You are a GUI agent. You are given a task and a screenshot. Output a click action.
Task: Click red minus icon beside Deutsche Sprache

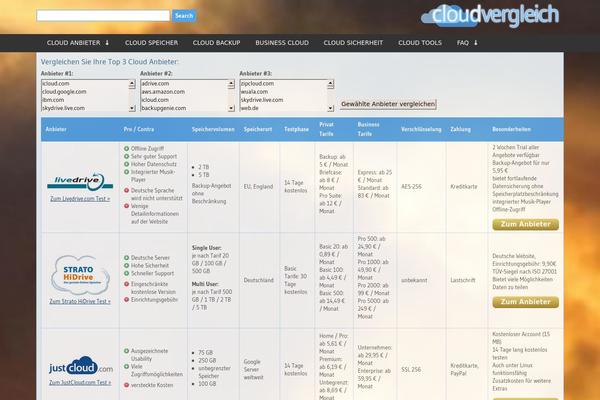click(126, 190)
